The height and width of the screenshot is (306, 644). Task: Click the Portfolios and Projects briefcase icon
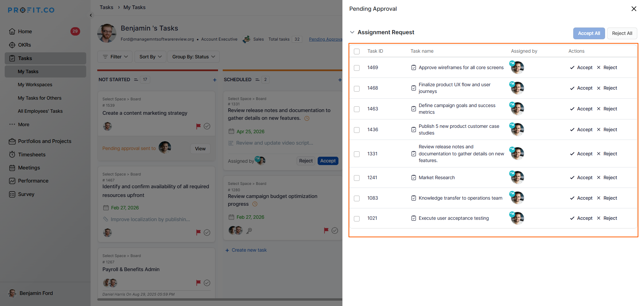(12, 141)
